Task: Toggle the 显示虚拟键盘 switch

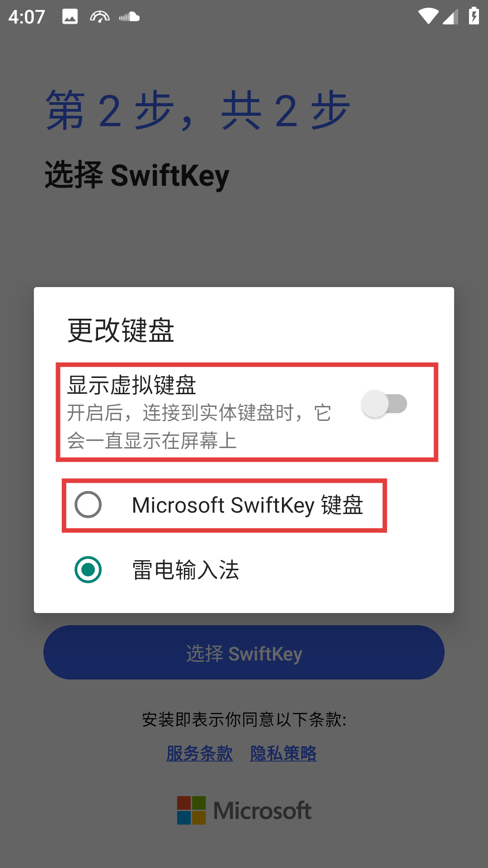Action: pyautogui.click(x=385, y=404)
